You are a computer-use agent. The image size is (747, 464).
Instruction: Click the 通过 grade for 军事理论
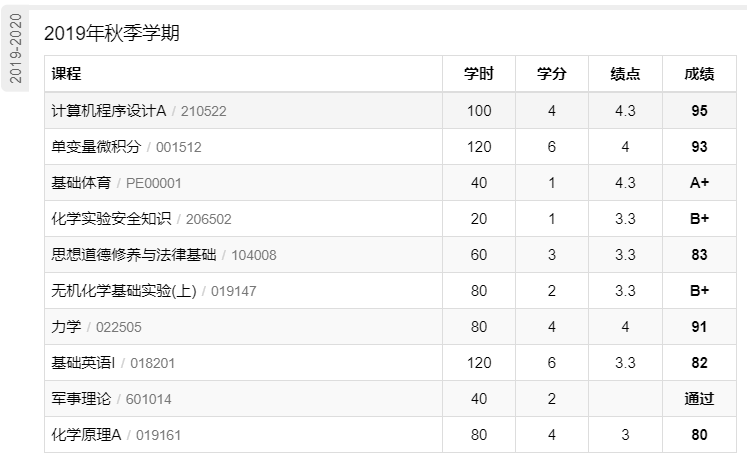pyautogui.click(x=699, y=399)
